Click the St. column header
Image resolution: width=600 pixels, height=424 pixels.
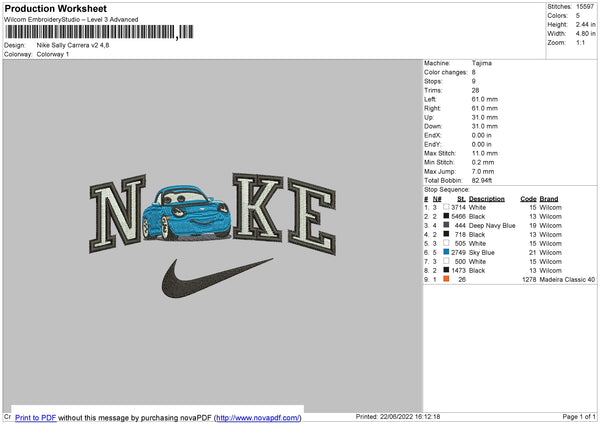461,199
